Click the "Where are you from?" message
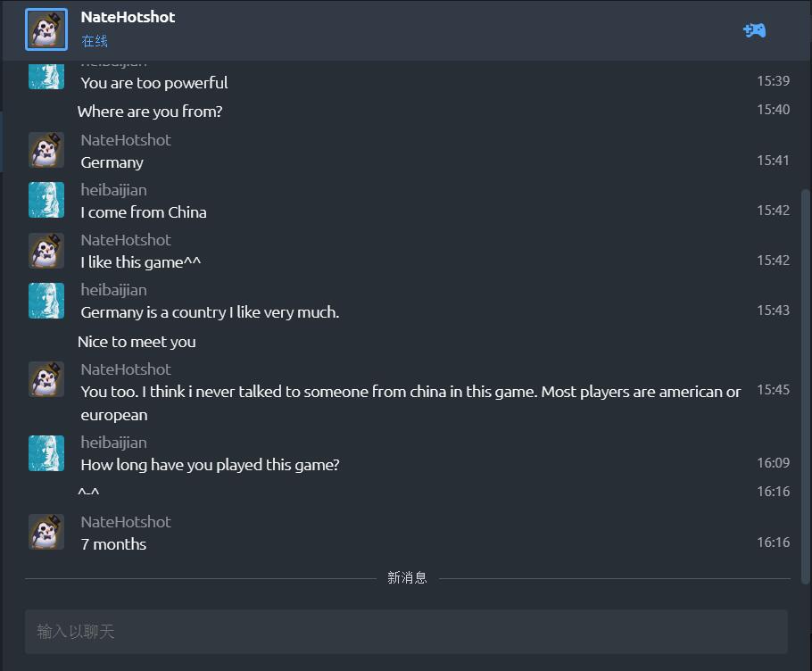 tap(150, 112)
